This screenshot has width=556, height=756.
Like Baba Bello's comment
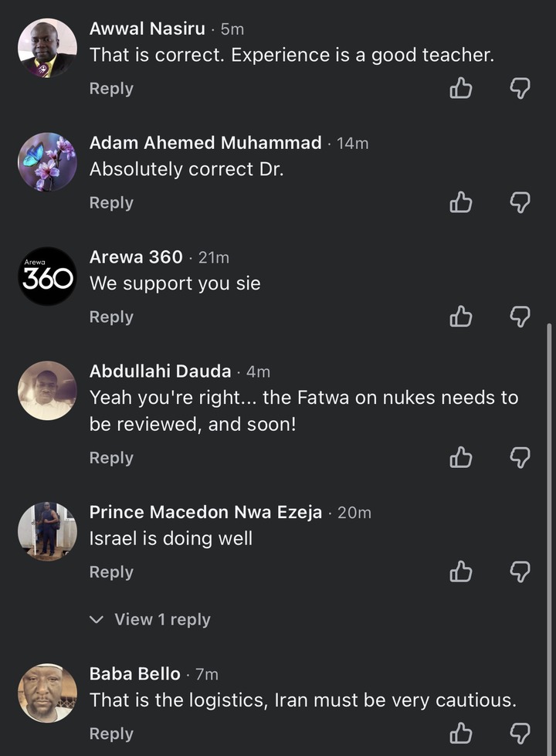pos(461,734)
